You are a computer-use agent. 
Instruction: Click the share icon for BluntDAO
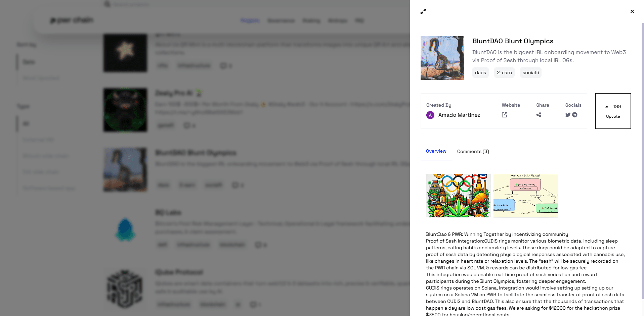tap(539, 115)
